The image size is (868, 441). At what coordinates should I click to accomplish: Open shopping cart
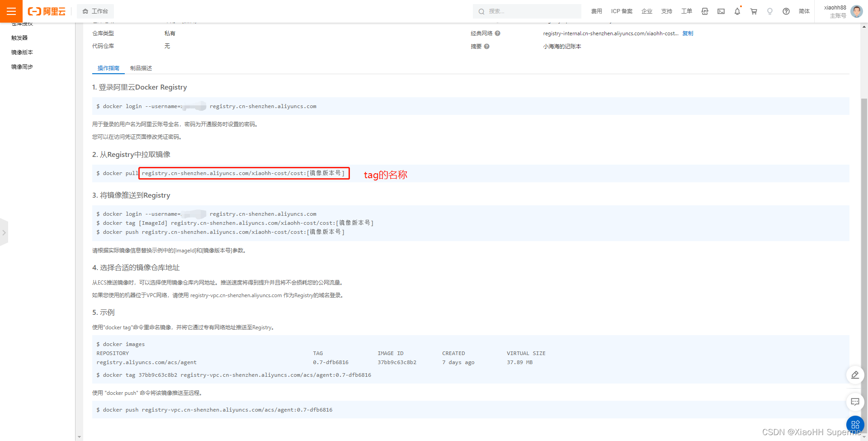(x=754, y=11)
